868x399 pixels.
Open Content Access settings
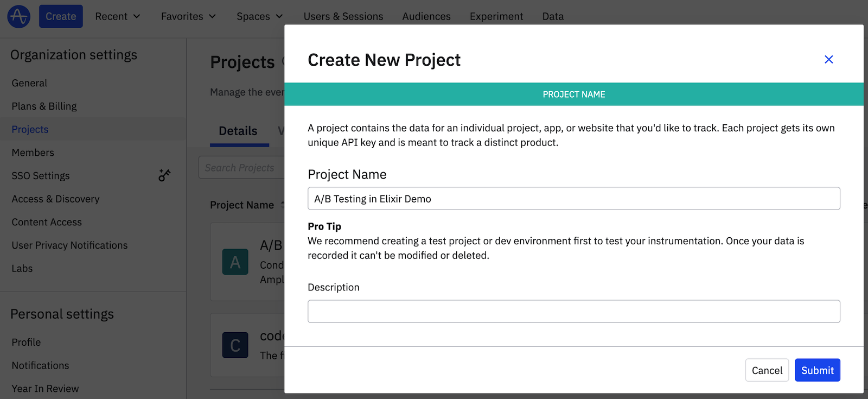[x=47, y=222]
